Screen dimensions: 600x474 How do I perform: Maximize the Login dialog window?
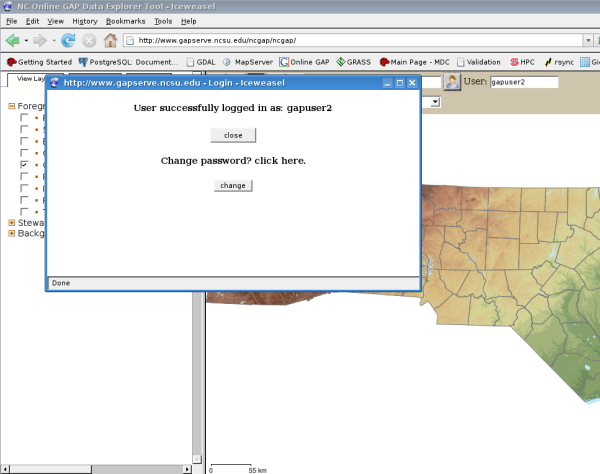400,83
